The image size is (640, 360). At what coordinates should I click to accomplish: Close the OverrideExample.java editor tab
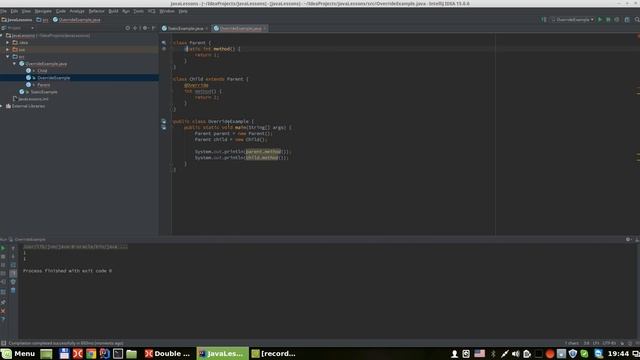pyautogui.click(x=264, y=29)
